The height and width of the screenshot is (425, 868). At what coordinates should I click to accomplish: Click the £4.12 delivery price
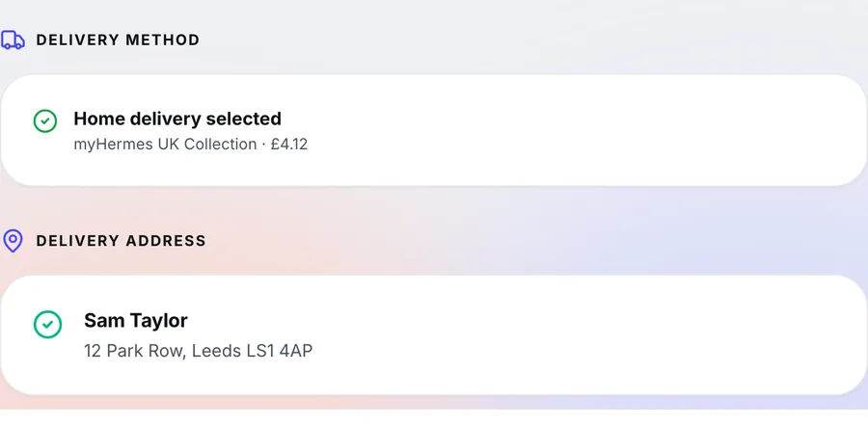289,145
